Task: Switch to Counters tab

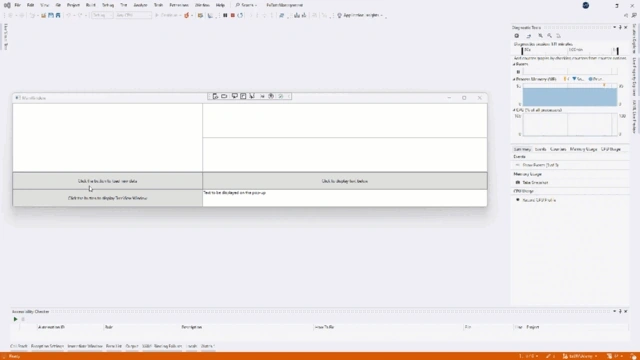Action: (558, 149)
